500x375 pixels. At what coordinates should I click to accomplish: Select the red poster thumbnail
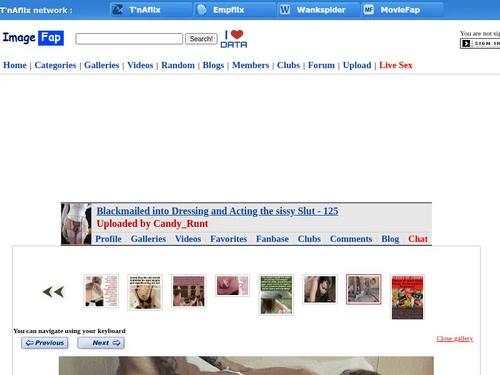click(407, 297)
